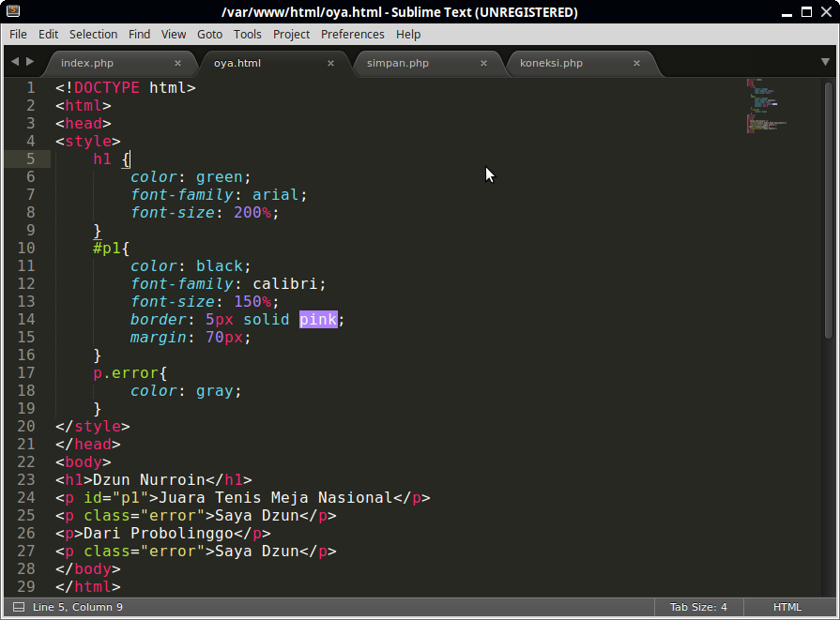Open the Selection menu
The width and height of the screenshot is (840, 620).
tap(93, 35)
